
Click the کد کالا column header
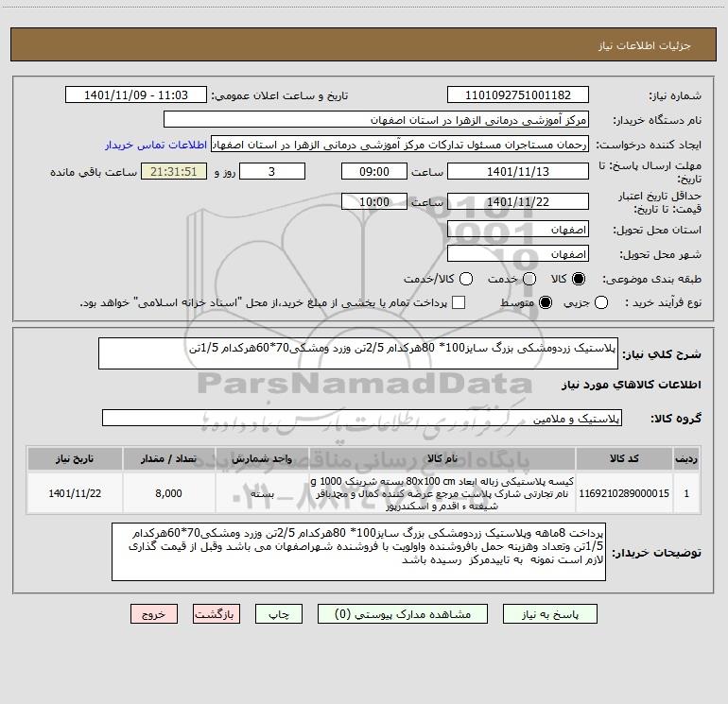pyautogui.click(x=624, y=458)
